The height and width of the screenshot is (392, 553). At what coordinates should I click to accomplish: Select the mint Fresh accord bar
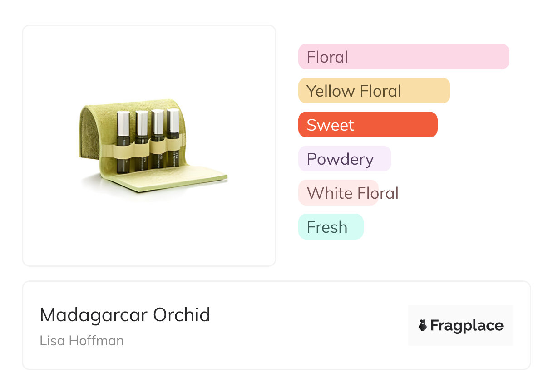click(x=331, y=227)
